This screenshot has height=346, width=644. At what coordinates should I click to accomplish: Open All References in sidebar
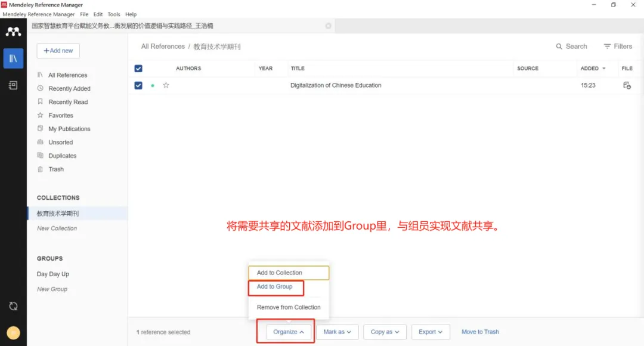[68, 75]
